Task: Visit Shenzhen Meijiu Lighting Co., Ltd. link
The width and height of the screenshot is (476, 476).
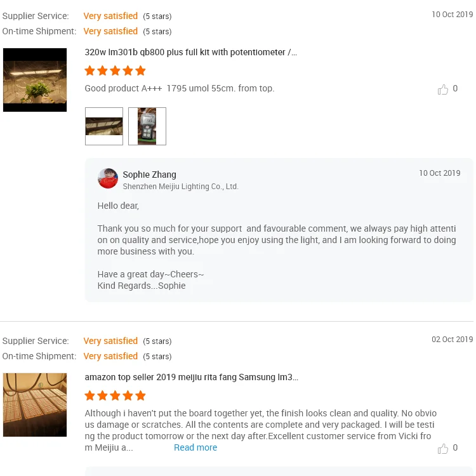Action: 180,187
